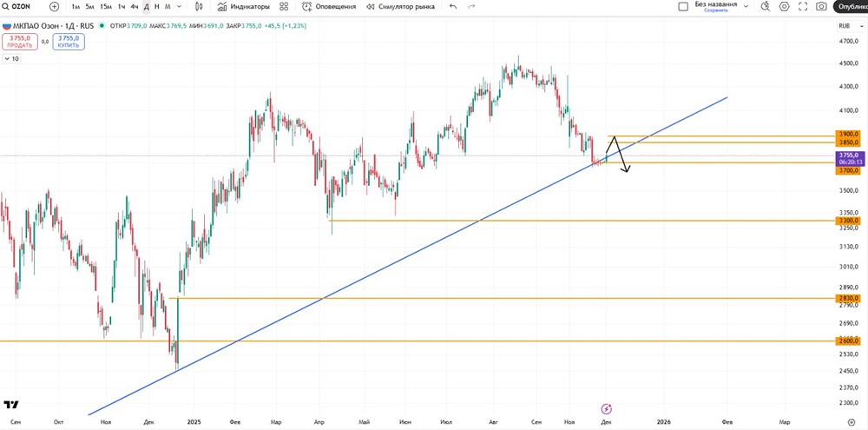Viewport: 868px width, 430px height.
Task: Click the +45,5 (+1,23%) change value
Action: (286, 26)
